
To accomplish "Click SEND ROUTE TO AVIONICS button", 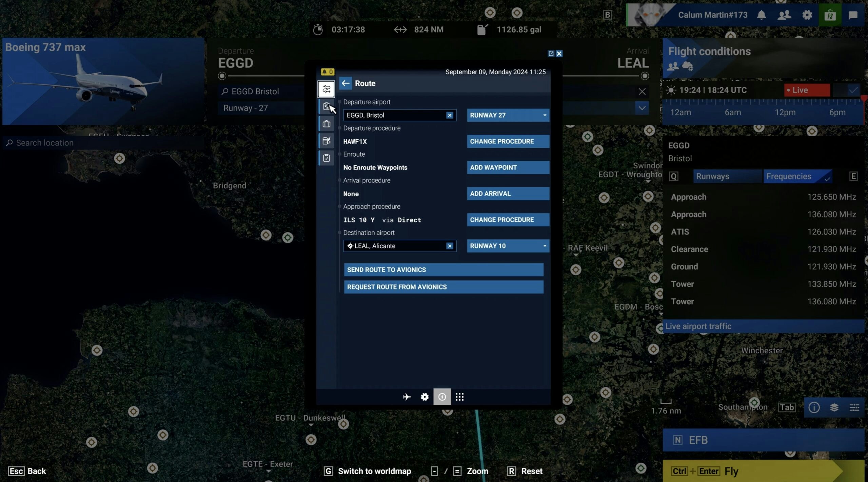I will pyautogui.click(x=443, y=270).
